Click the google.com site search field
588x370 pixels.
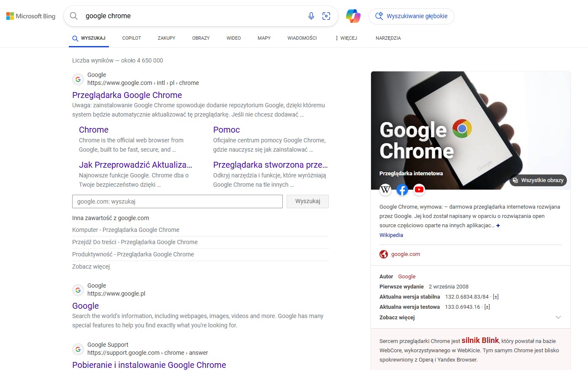tap(177, 201)
